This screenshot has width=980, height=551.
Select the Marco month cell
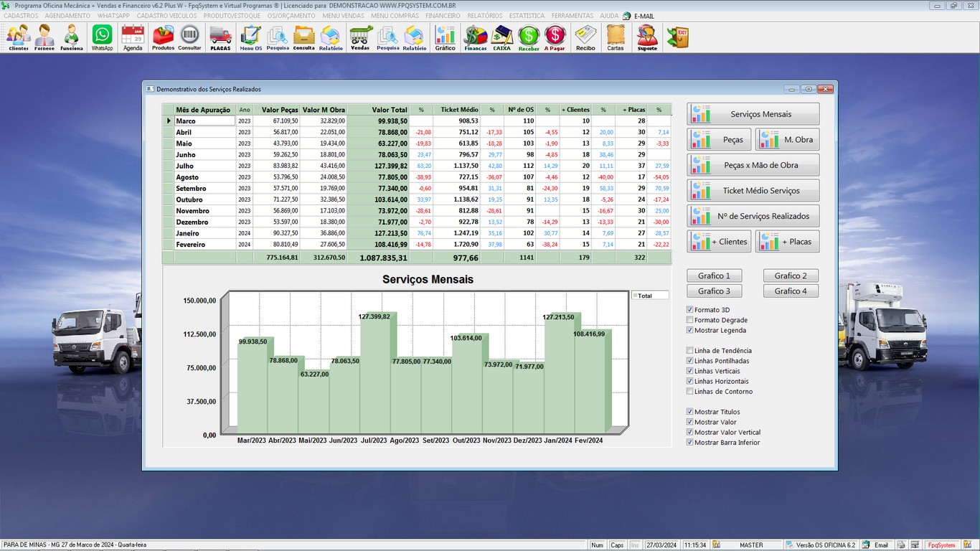pyautogui.click(x=204, y=121)
